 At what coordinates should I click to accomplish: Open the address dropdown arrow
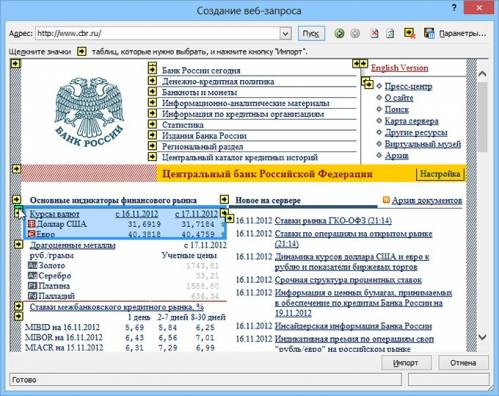(x=286, y=34)
